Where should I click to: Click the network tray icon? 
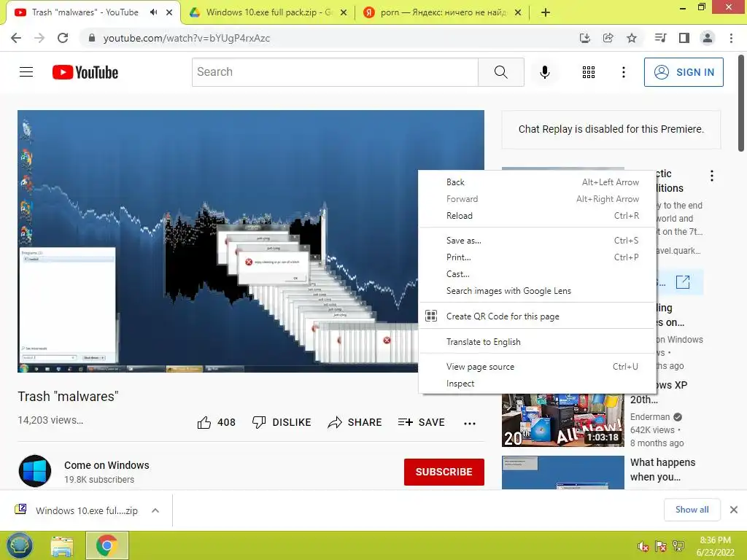(678, 546)
